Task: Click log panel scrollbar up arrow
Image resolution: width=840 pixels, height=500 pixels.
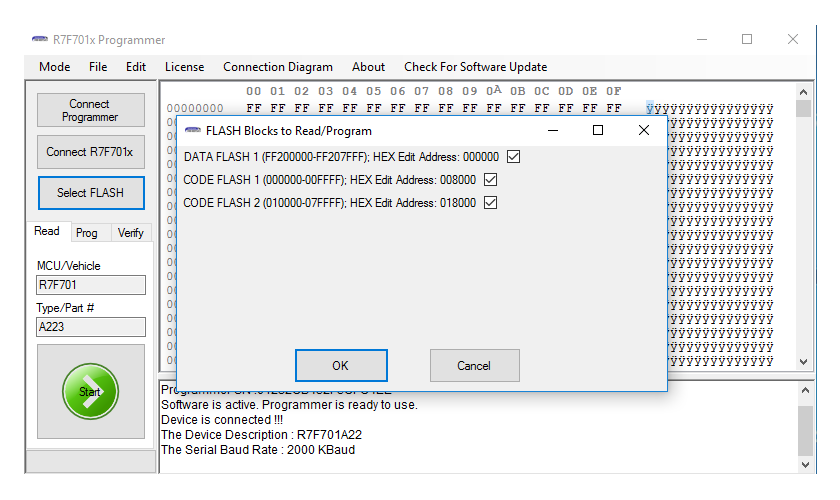Action: click(805, 390)
